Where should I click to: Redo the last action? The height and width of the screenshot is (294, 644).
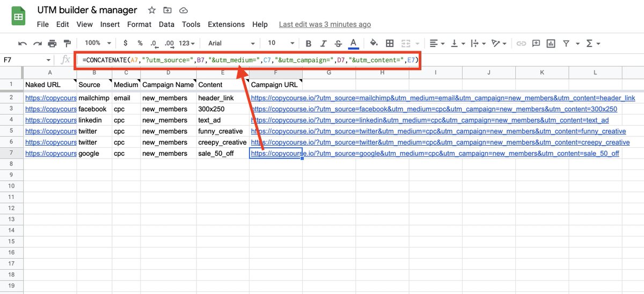coord(37,43)
